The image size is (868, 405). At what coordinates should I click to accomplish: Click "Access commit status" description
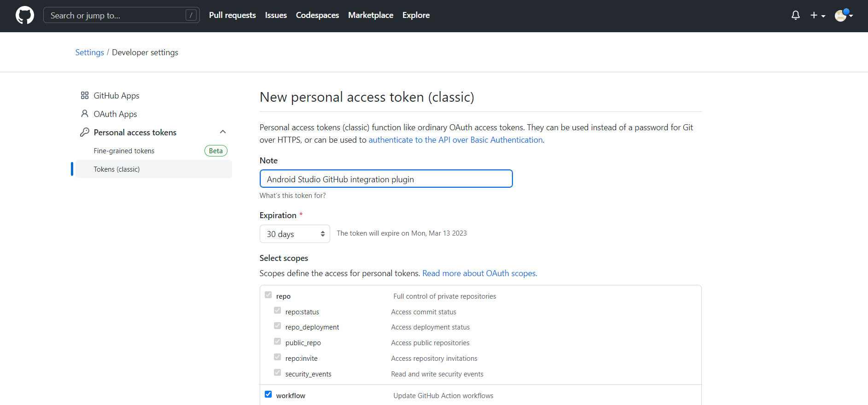point(424,312)
